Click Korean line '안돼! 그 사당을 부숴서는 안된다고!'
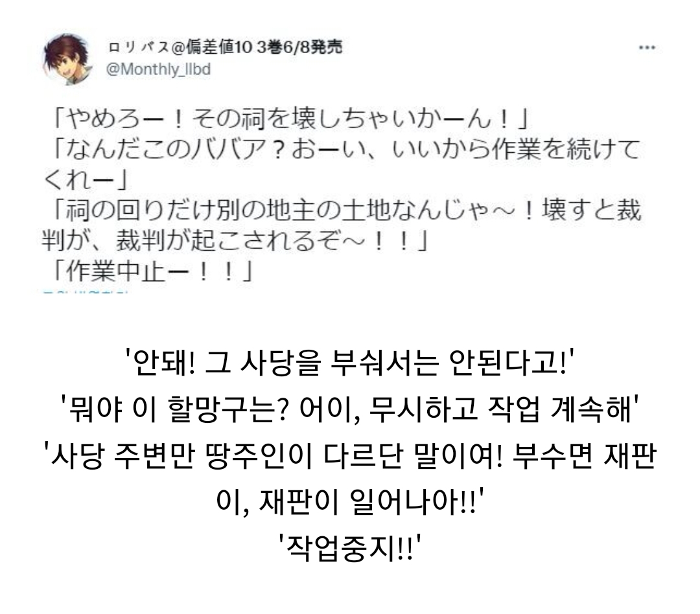This screenshot has height=614, width=700. 350,362
